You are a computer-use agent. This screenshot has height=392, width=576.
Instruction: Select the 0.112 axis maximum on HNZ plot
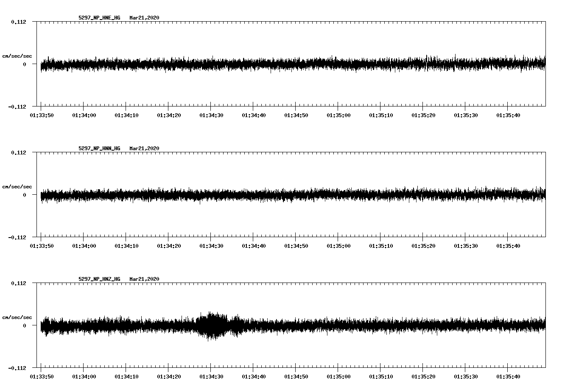18,283
